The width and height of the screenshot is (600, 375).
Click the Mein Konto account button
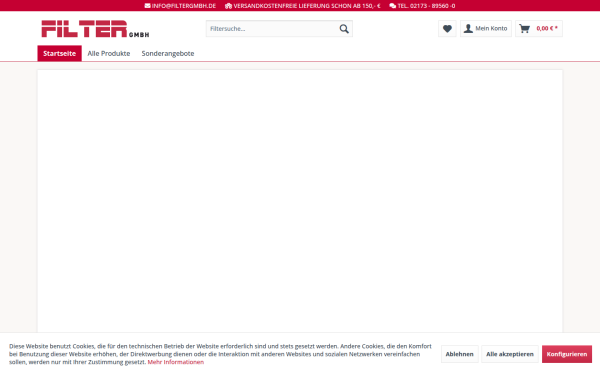coord(486,29)
